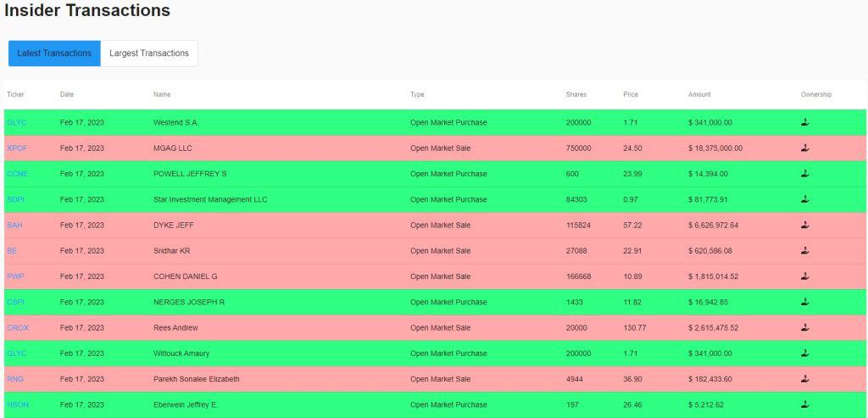Click the Amount column header
Screen dimensions: 868x418
pyautogui.click(x=699, y=95)
